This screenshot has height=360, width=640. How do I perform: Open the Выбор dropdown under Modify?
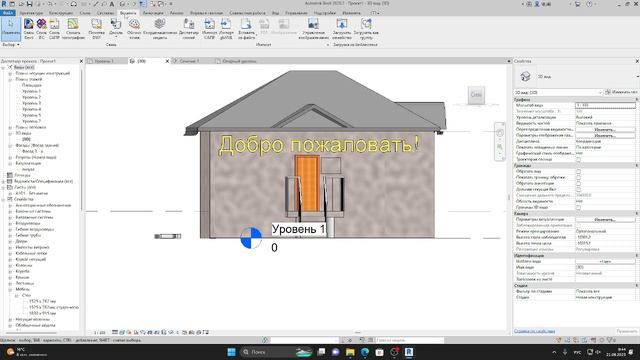point(11,44)
